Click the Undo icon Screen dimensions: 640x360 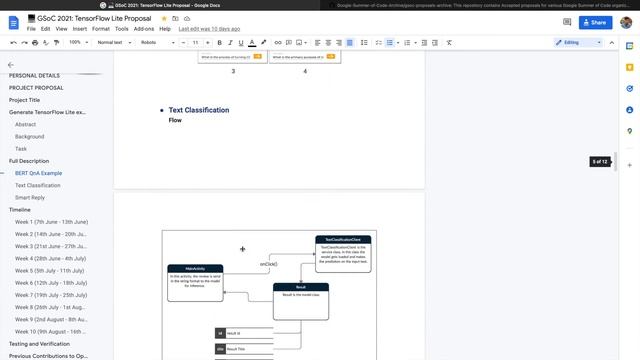click(x=13, y=42)
